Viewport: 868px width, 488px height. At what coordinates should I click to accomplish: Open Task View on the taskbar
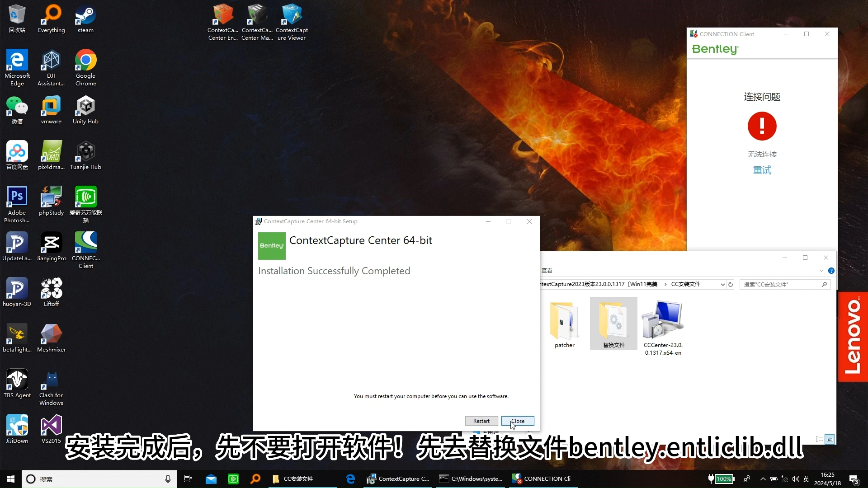click(188, 479)
